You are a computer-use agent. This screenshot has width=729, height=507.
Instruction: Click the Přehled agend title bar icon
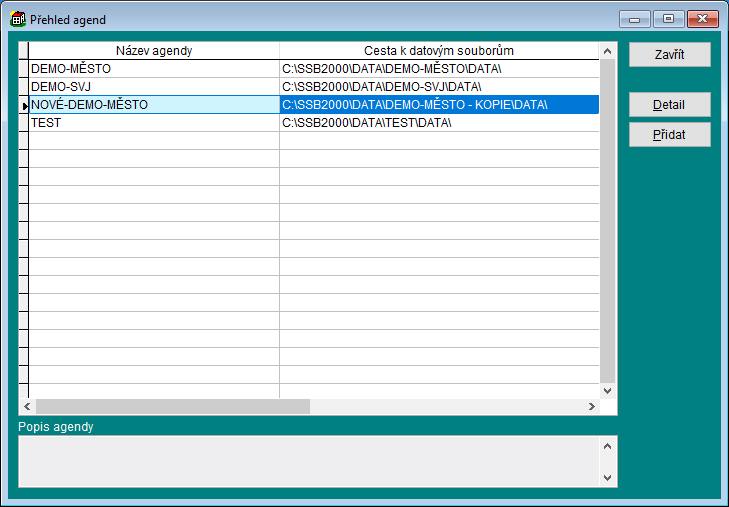coord(17,19)
